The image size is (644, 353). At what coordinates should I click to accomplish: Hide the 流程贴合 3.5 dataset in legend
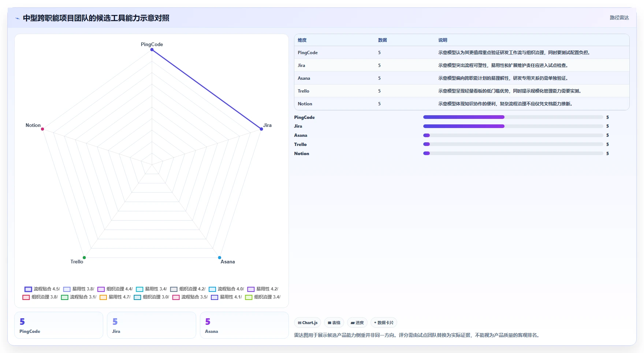coord(190,297)
